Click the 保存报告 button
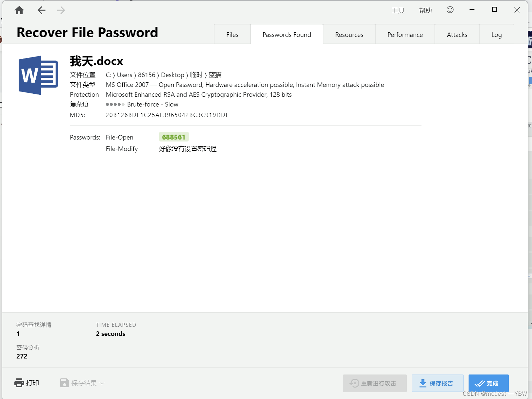Screen dimensions: 532x399 438,383
